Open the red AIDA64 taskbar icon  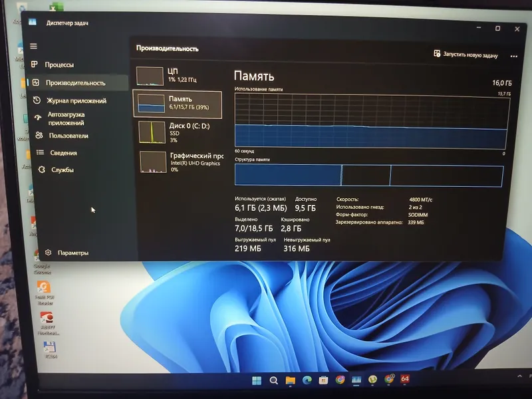(x=405, y=378)
